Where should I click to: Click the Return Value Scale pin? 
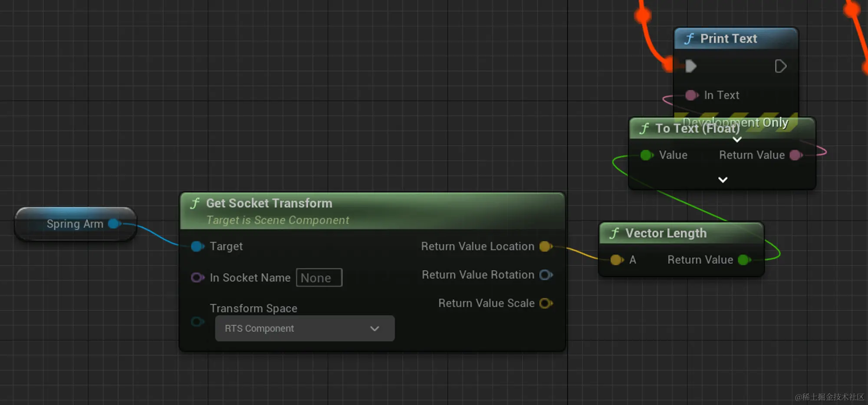point(546,303)
